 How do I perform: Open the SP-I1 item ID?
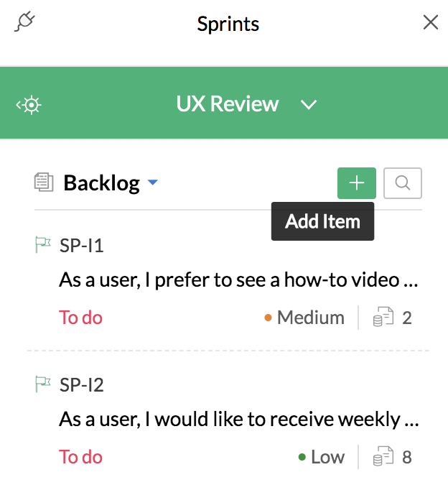(82, 246)
